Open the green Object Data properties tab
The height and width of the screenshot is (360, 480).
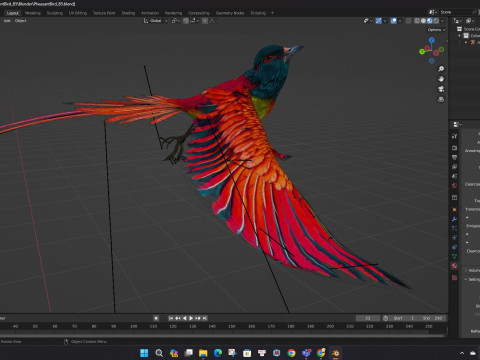(454, 256)
